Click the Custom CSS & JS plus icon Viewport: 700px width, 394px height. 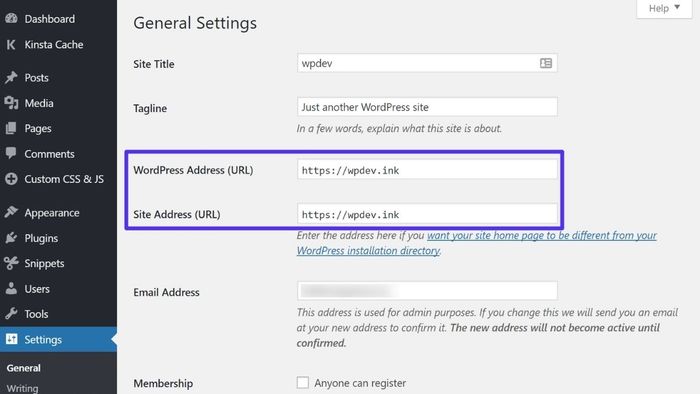(x=11, y=179)
